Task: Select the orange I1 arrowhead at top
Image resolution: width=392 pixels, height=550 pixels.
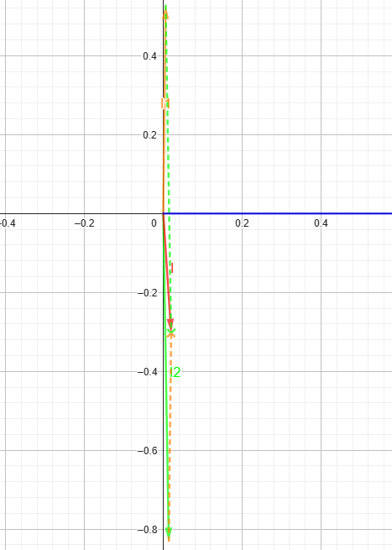Action: (x=165, y=12)
